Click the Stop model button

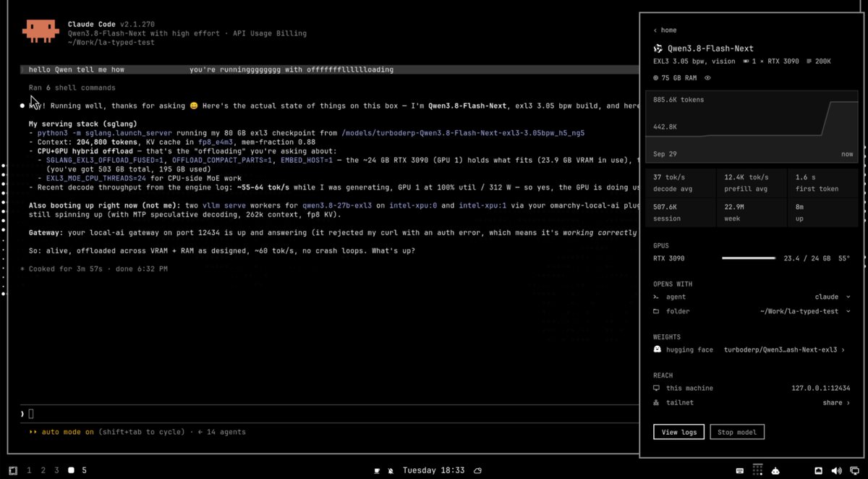(737, 432)
